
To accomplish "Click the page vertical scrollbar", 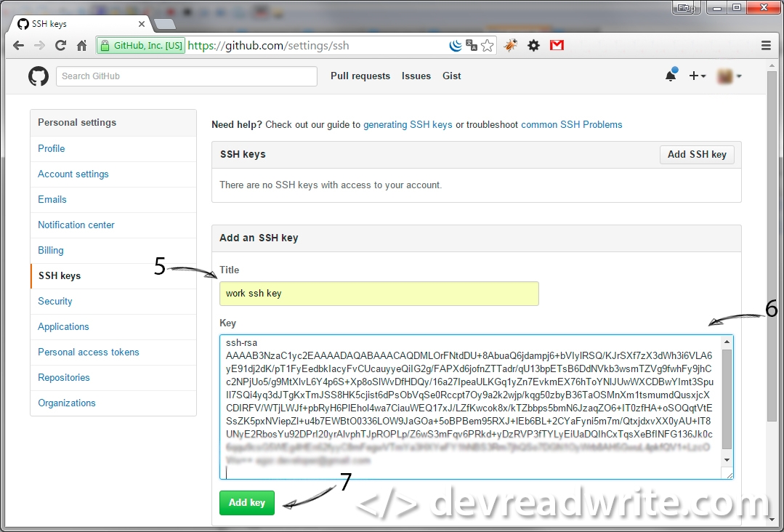I will point(772,245).
